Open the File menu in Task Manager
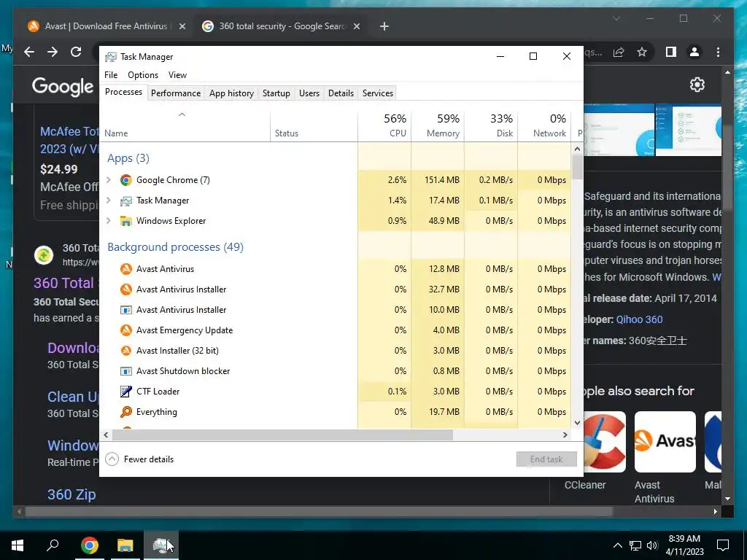This screenshot has height=560, width=747. point(111,75)
